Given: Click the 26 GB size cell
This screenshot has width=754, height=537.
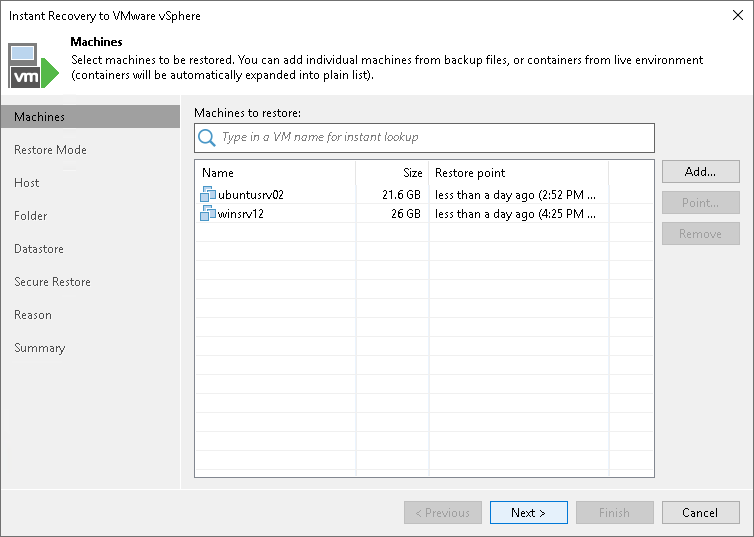Looking at the screenshot, I should (x=405, y=214).
